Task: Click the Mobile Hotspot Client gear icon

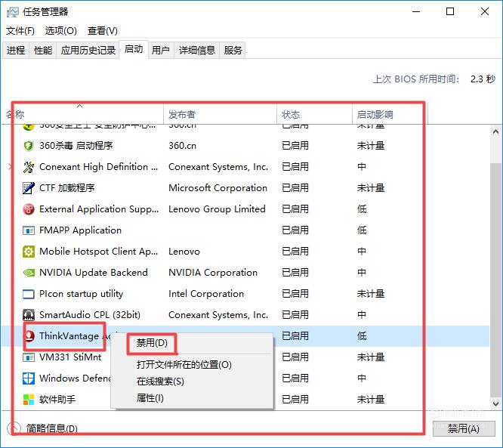Action: [29, 252]
